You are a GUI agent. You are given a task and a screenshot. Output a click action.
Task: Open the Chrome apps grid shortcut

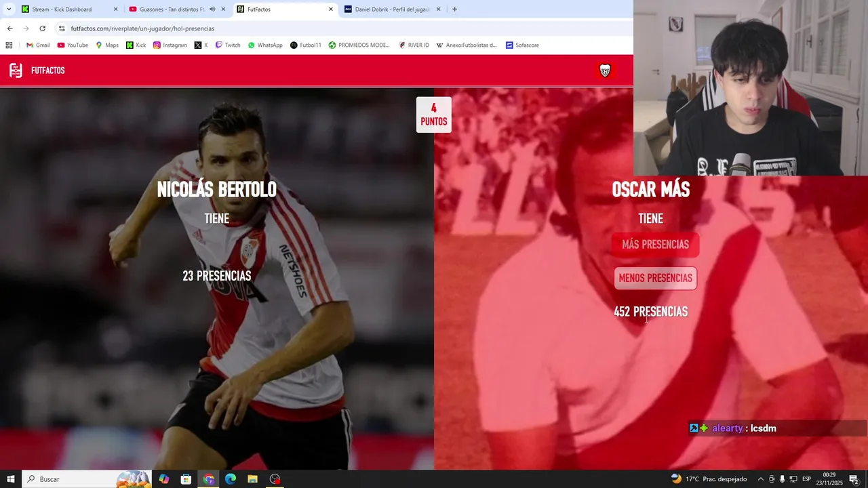click(9, 45)
